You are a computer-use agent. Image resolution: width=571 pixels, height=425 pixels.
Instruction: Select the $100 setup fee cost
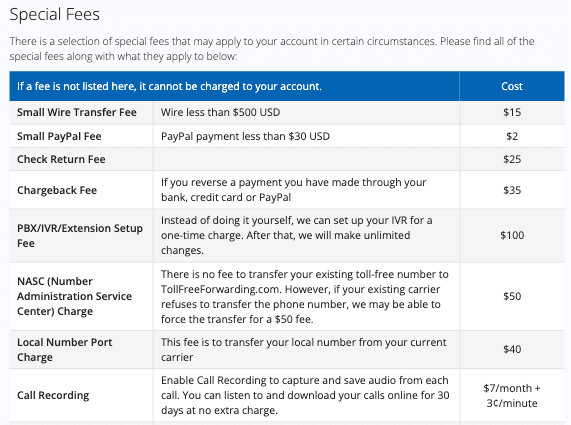(x=512, y=235)
